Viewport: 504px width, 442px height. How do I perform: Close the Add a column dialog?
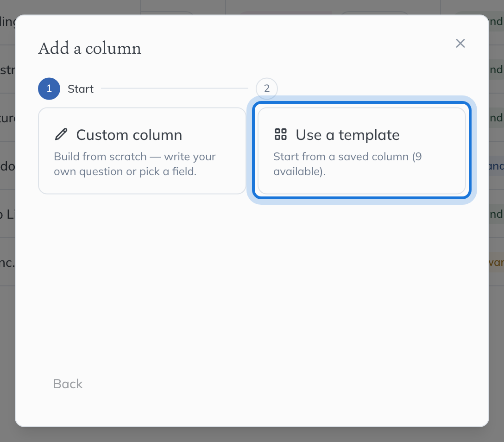point(460,44)
